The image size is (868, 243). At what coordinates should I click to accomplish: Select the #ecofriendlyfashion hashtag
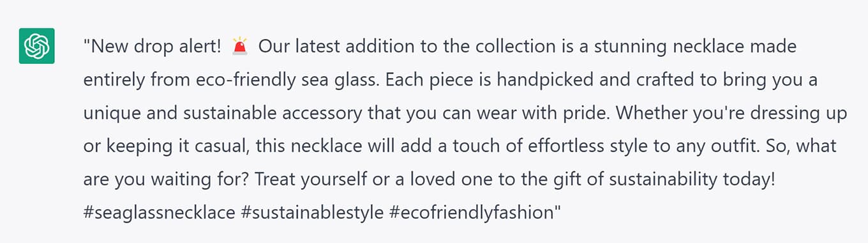pyautogui.click(x=470, y=212)
